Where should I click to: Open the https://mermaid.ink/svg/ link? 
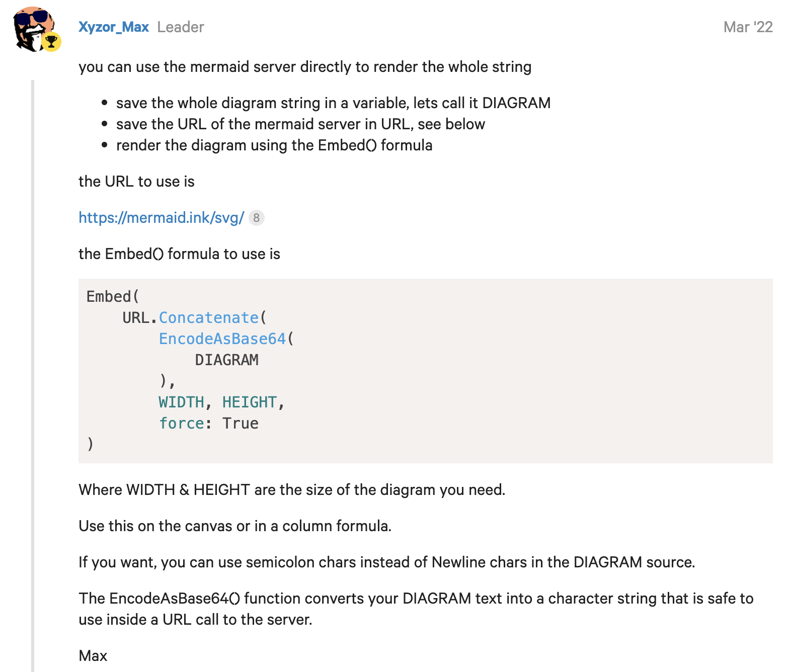click(161, 218)
